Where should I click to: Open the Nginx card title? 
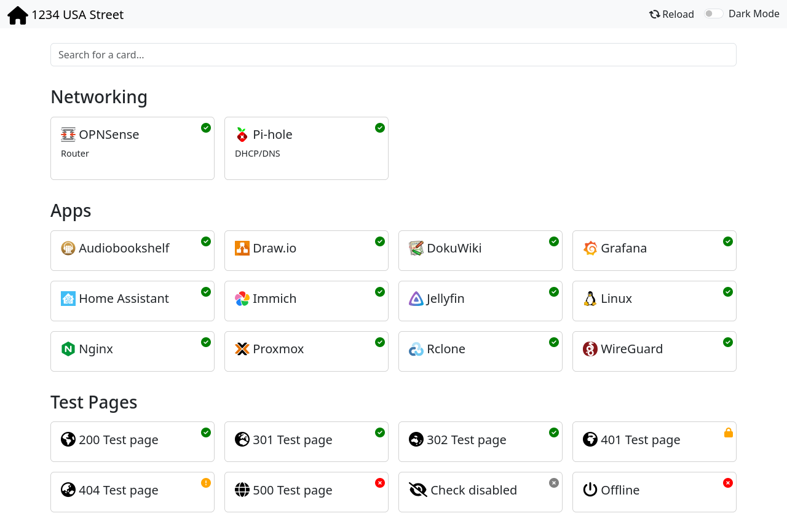96,349
